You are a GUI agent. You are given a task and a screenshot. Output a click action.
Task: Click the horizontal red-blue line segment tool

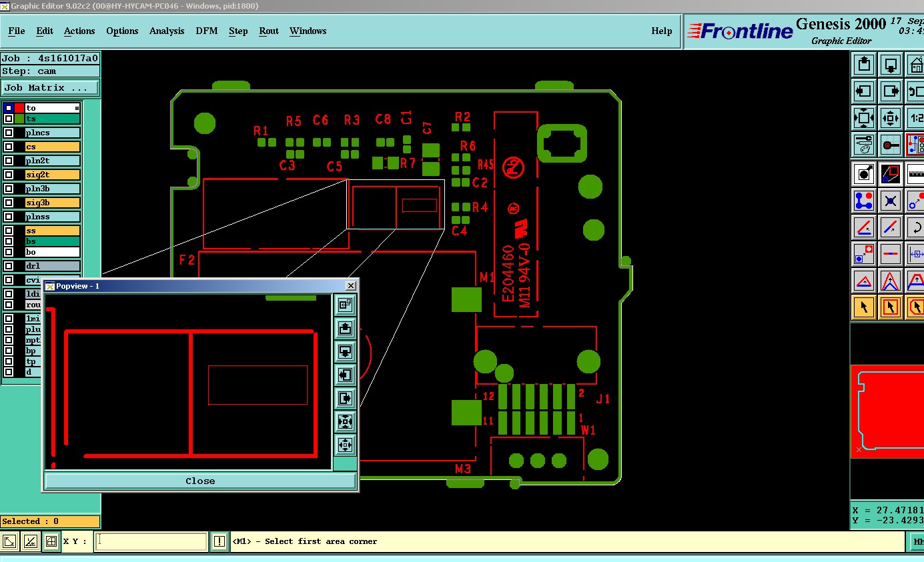click(891, 254)
